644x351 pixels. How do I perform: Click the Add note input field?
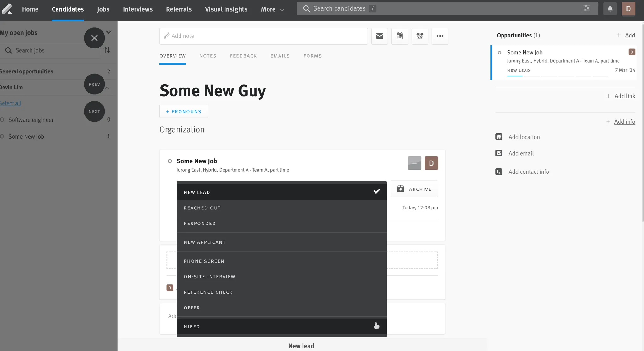pyautogui.click(x=264, y=36)
